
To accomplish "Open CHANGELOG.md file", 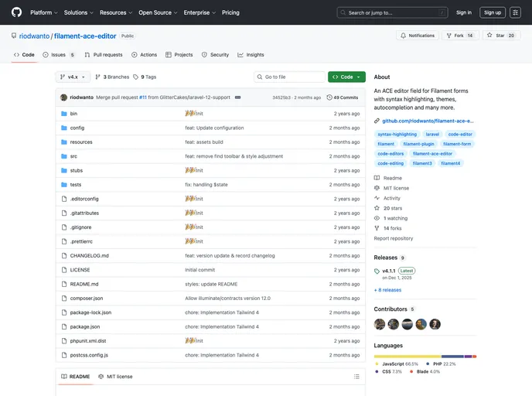I will pos(89,255).
